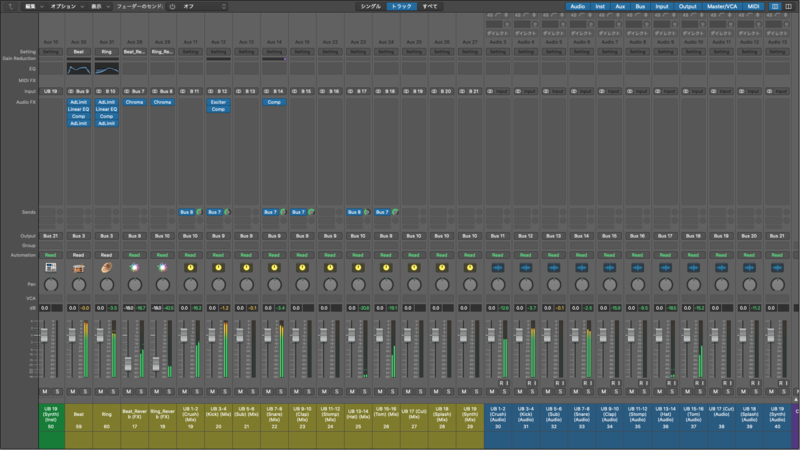Toggle input monitoring on UB 3-4 (Kick) Audio
The height and width of the screenshot is (450, 800).
tap(535, 383)
